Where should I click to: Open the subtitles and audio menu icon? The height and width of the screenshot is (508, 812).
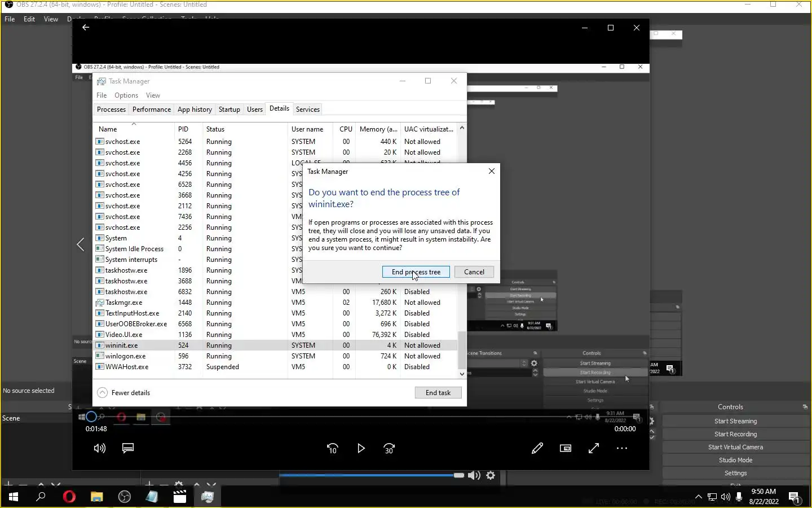[128, 448]
